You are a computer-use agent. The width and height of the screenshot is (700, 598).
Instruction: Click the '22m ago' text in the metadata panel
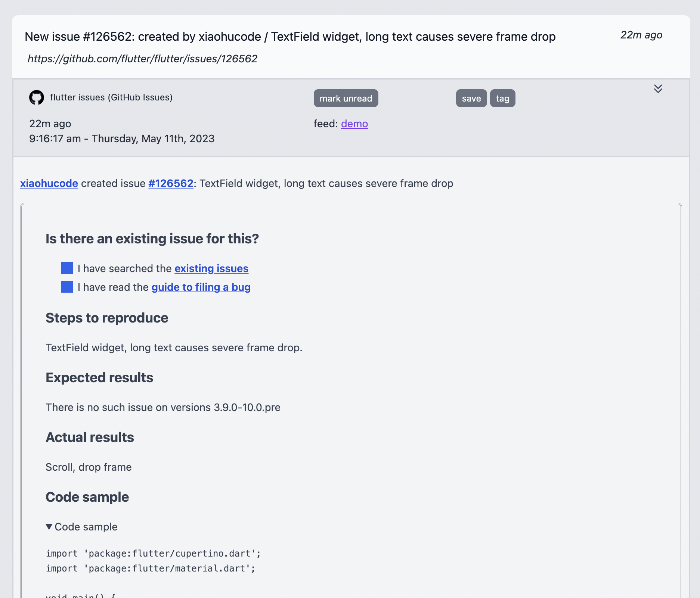tap(50, 124)
